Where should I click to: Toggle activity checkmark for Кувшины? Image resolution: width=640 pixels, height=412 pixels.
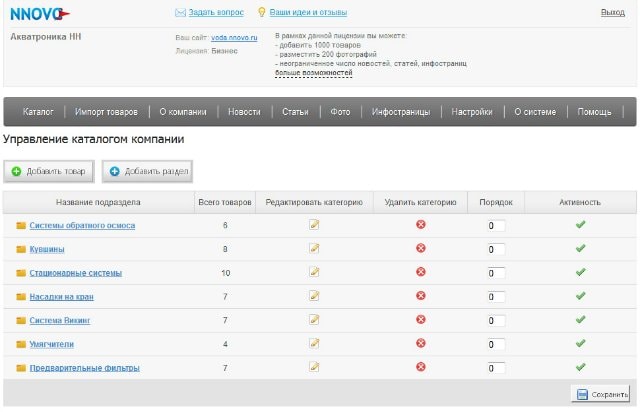(x=580, y=248)
